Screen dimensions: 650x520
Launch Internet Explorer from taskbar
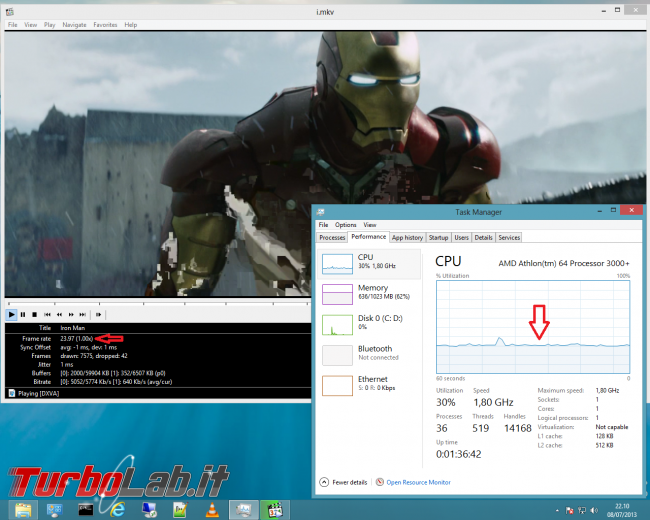pyautogui.click(x=118, y=510)
